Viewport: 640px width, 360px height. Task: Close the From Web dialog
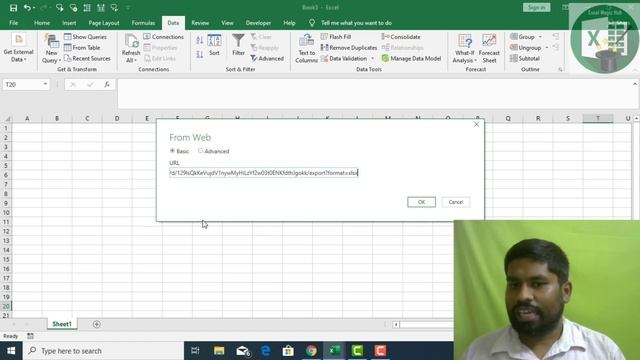coord(476,124)
